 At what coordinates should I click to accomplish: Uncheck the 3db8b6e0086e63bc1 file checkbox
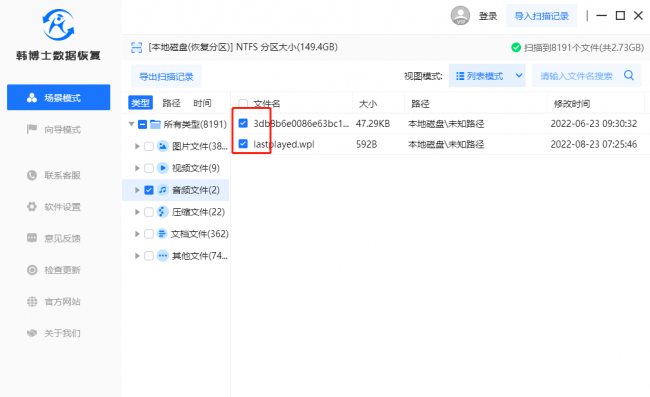pyautogui.click(x=243, y=123)
